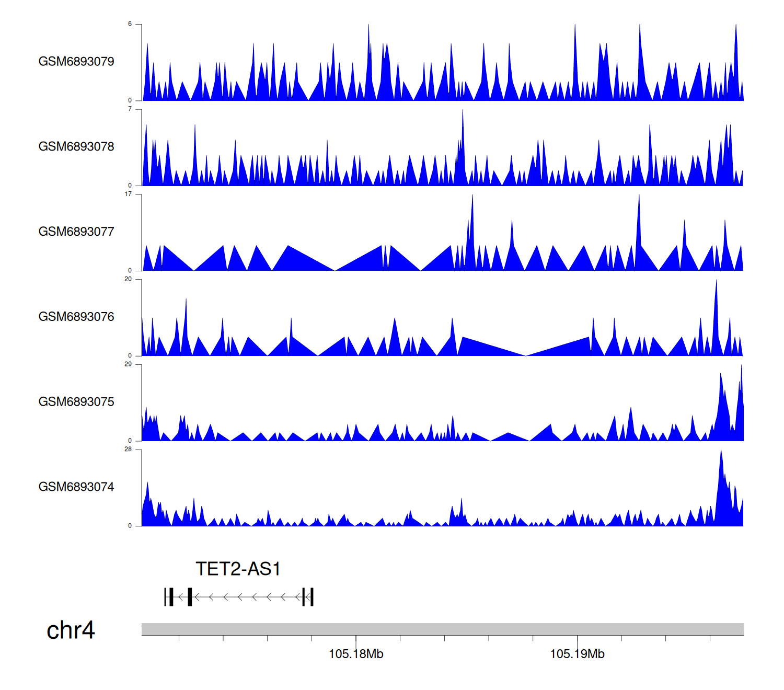Click the GSM6893077 sample name
Image resolution: width=784 pixels, height=690 pixels.
(76, 232)
